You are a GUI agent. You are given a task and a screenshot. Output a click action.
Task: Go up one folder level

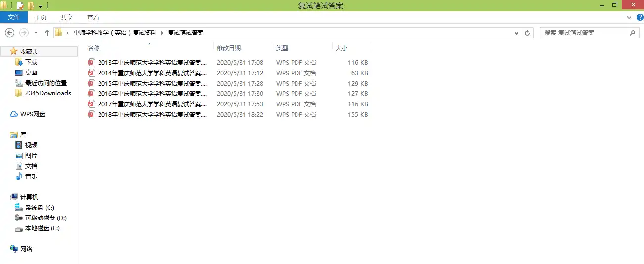[47, 33]
